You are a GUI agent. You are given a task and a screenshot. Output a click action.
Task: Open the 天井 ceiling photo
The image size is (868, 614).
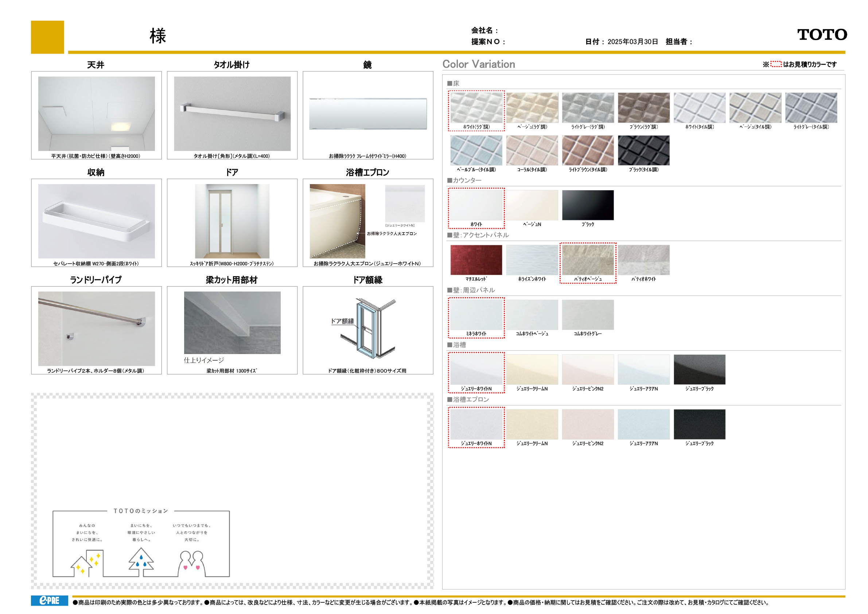click(96, 114)
